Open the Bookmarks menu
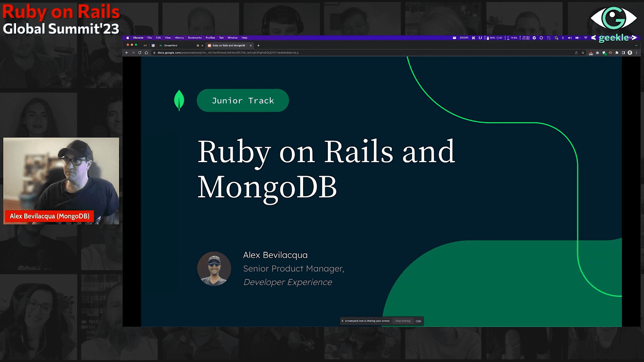This screenshot has width=644, height=362. point(195,38)
